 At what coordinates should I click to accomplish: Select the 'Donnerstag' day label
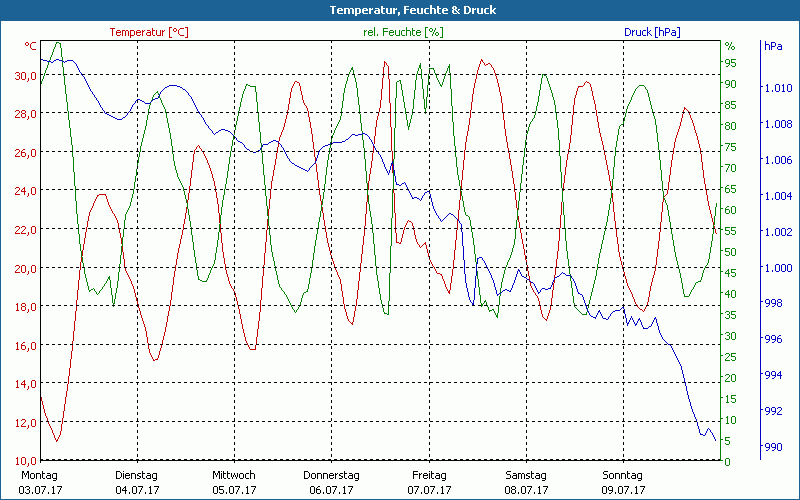click(x=331, y=475)
